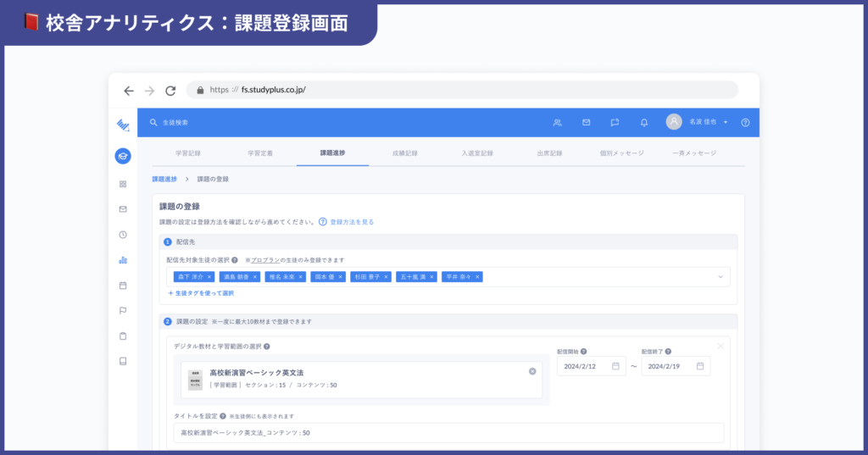The height and width of the screenshot is (455, 868).
Task: Open the mail icon in the blue header
Action: pyautogui.click(x=587, y=122)
